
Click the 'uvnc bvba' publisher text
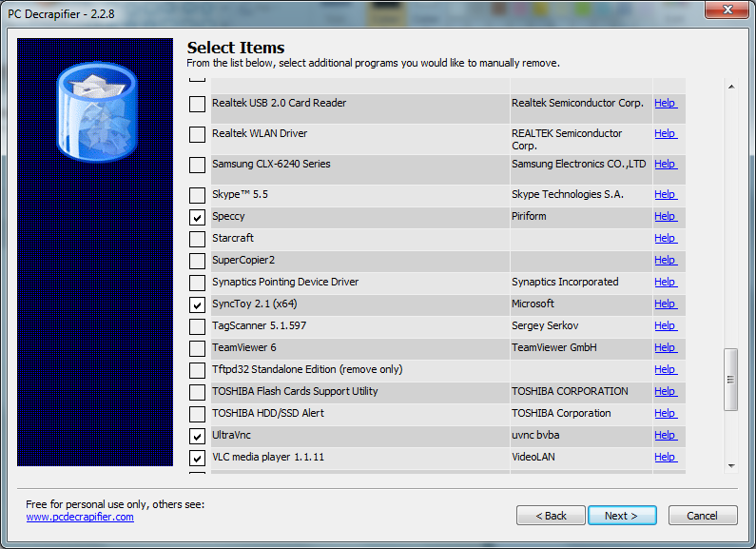[535, 435]
